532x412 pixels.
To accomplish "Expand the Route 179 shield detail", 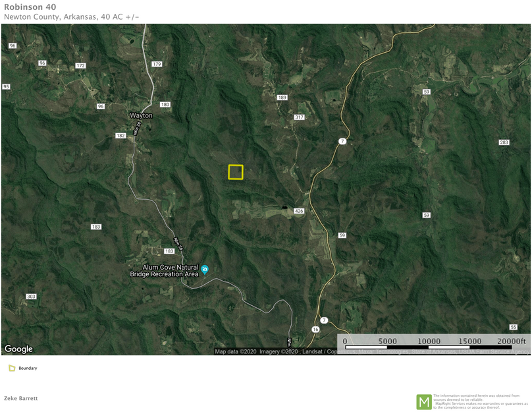I will pos(157,63).
